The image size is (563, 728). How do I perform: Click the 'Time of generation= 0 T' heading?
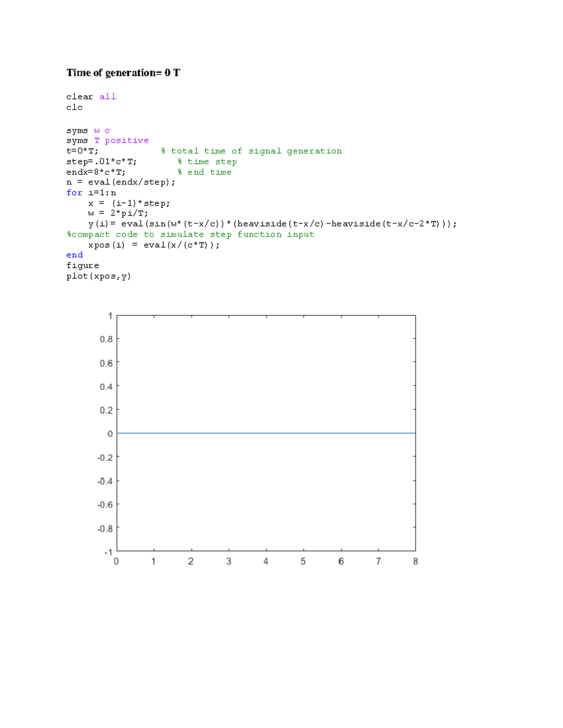[123, 73]
